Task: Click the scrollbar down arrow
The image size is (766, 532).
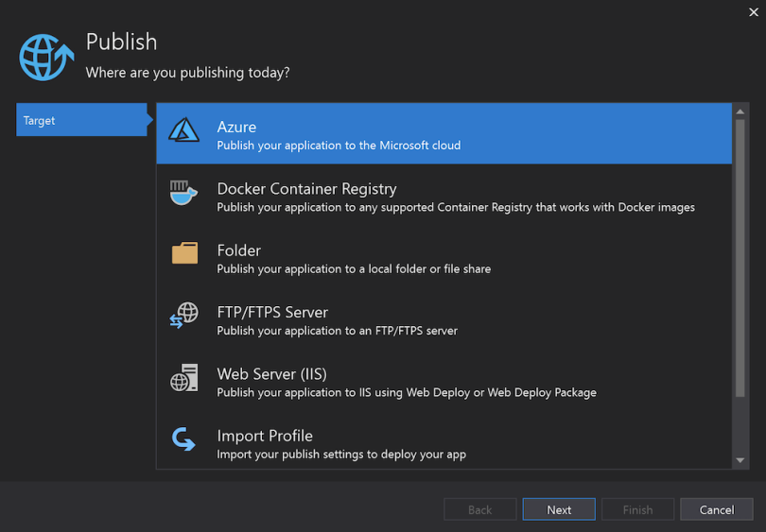Action: [x=740, y=460]
